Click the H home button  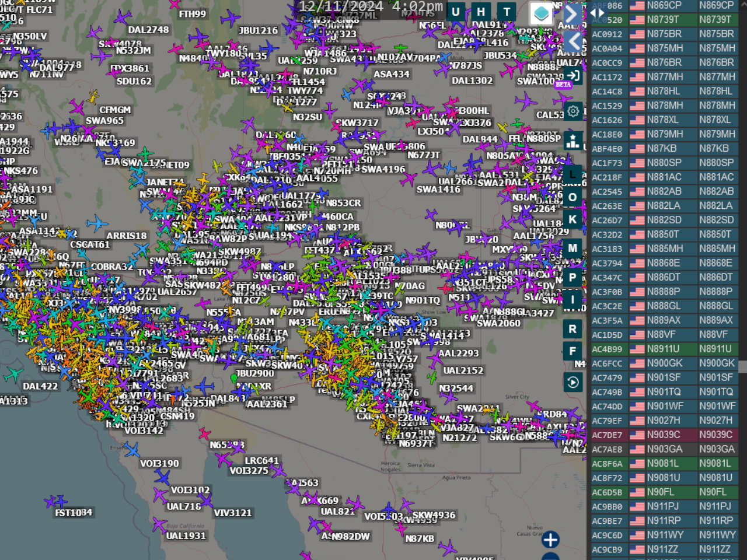481,12
